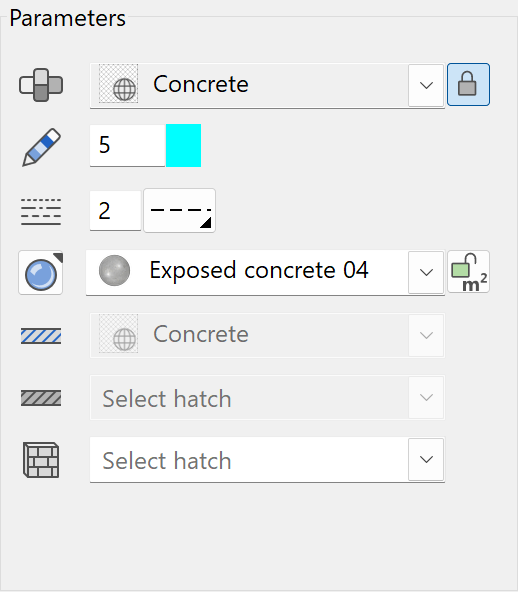Click the Exposed concrete 04 label text
518x592 pixels.
point(259,270)
